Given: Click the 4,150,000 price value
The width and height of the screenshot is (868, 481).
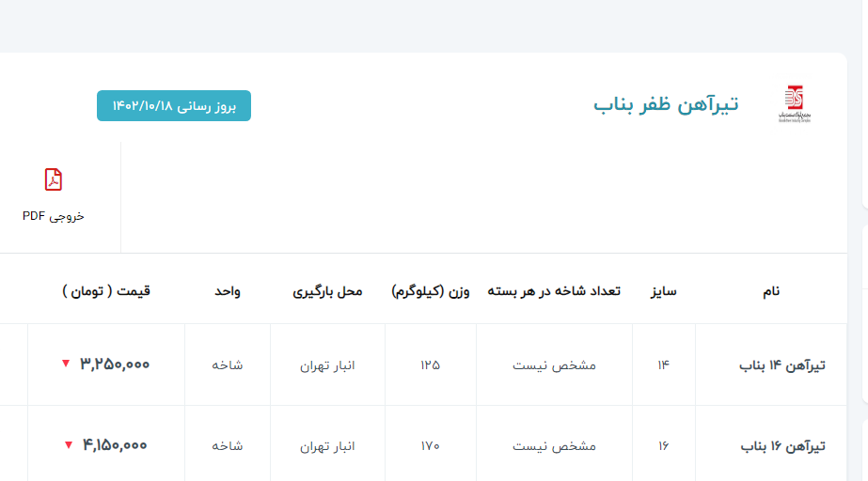Looking at the screenshot, I should 115,445.
